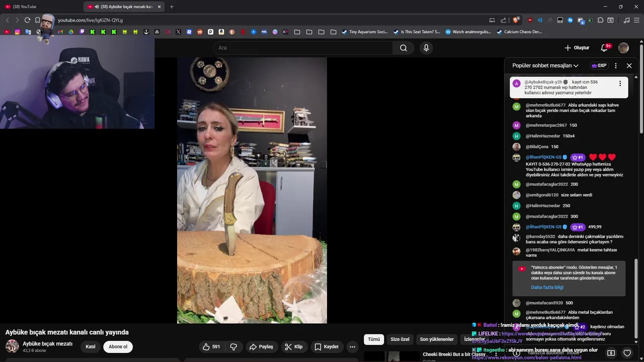Open a new browser tab

pyautogui.click(x=172, y=7)
